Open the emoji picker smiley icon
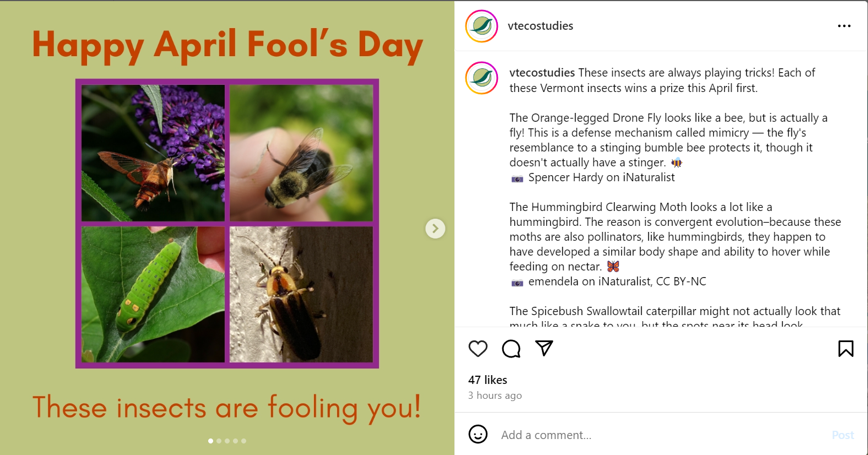868x455 pixels. [478, 435]
